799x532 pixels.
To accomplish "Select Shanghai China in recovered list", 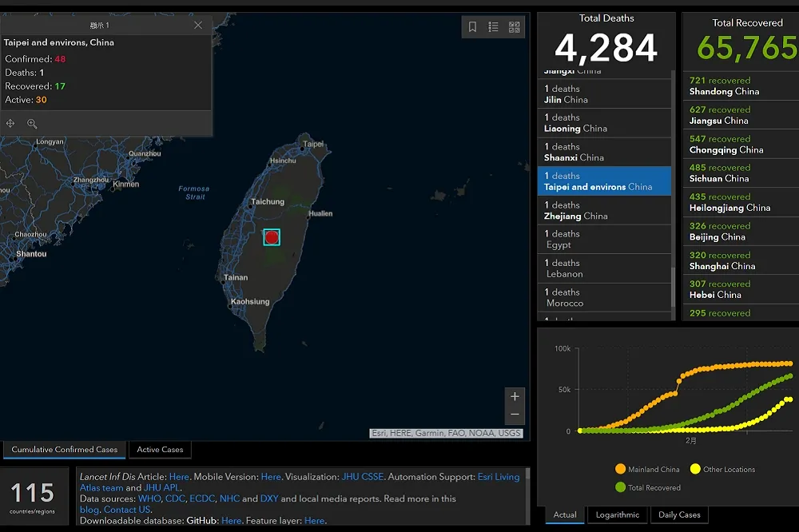I will pyautogui.click(x=741, y=260).
